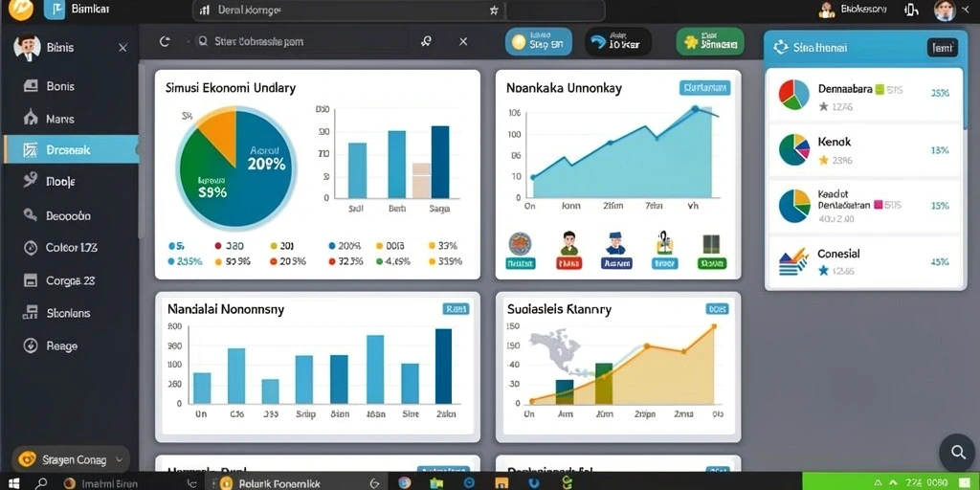980x490 pixels.
Task: Click the Bonis sidebar icon
Action: click(30, 86)
